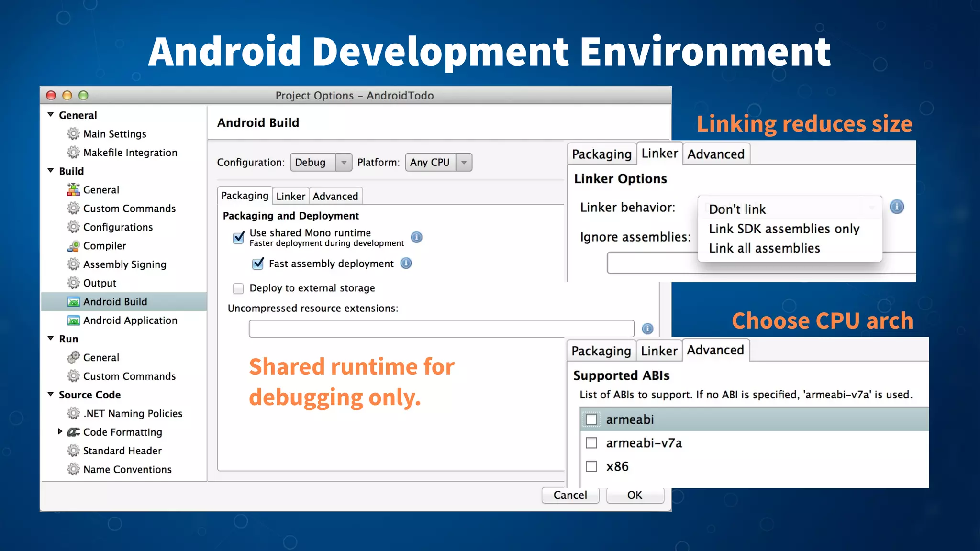The height and width of the screenshot is (551, 980).
Task: Click info icon beside Linker behavior dropdown
Action: (896, 207)
